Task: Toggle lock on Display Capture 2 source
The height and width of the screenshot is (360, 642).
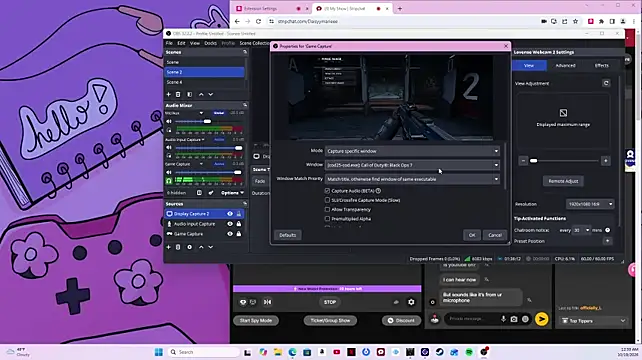Action: click(x=239, y=214)
